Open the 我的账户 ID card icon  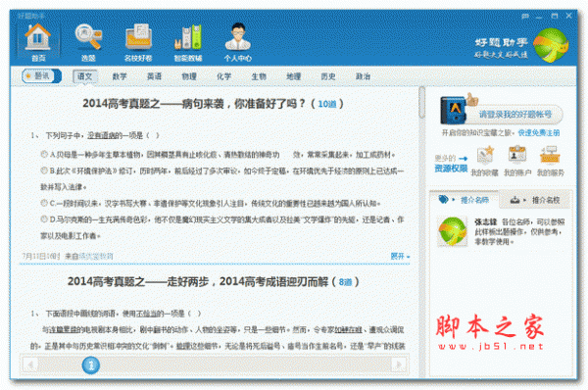click(x=517, y=155)
